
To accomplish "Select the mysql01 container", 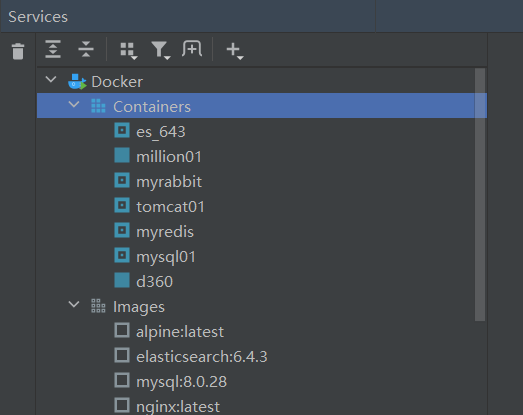I will (166, 257).
